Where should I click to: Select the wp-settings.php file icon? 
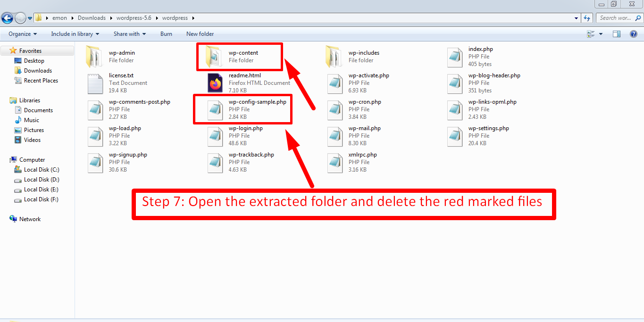point(455,136)
